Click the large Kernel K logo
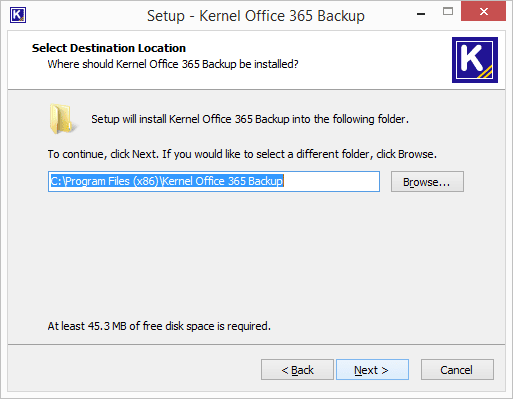 475,60
